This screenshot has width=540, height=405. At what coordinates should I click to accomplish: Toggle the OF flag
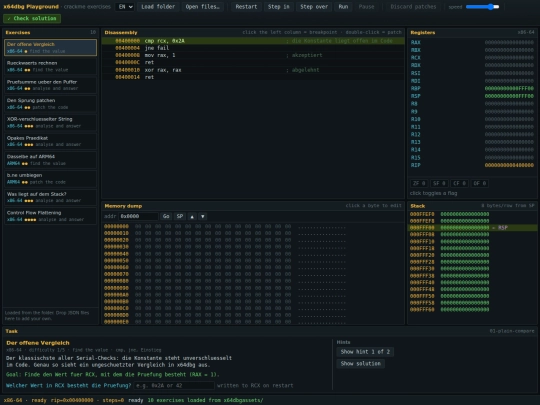(479, 183)
